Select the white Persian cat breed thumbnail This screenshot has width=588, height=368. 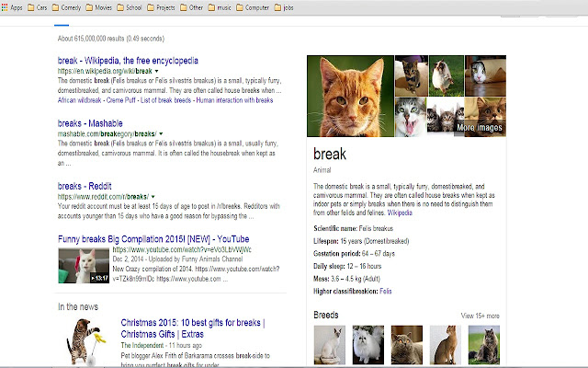(x=367, y=345)
